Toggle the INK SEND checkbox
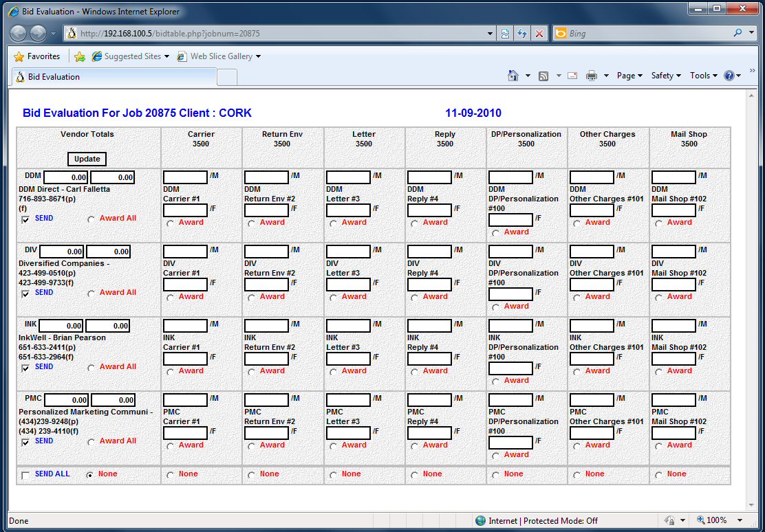 pos(25,368)
